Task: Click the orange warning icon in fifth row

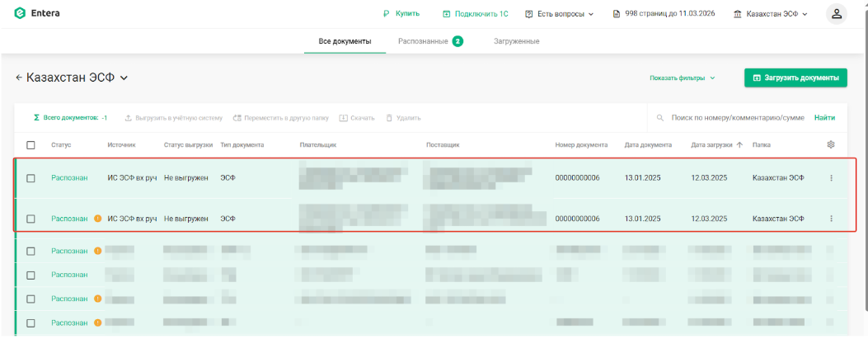Action: [x=97, y=299]
